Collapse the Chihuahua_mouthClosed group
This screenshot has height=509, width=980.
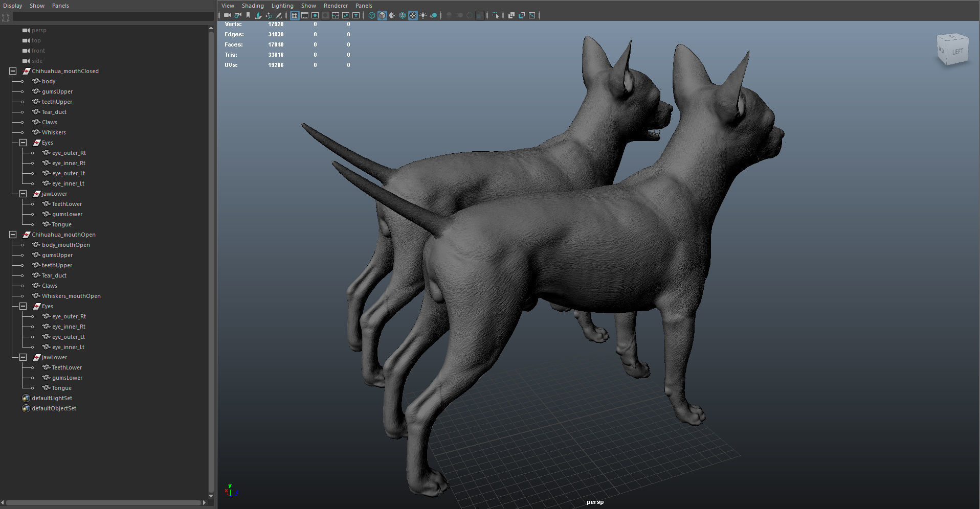coord(13,71)
